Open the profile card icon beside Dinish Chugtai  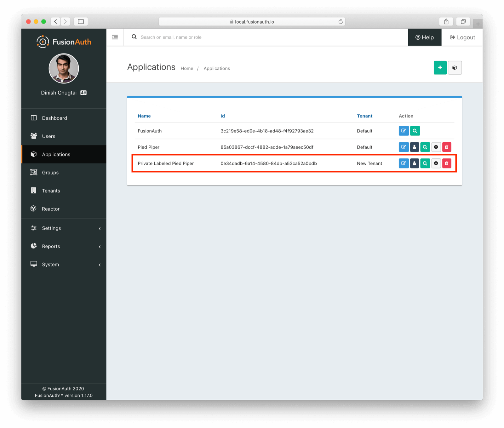(83, 93)
